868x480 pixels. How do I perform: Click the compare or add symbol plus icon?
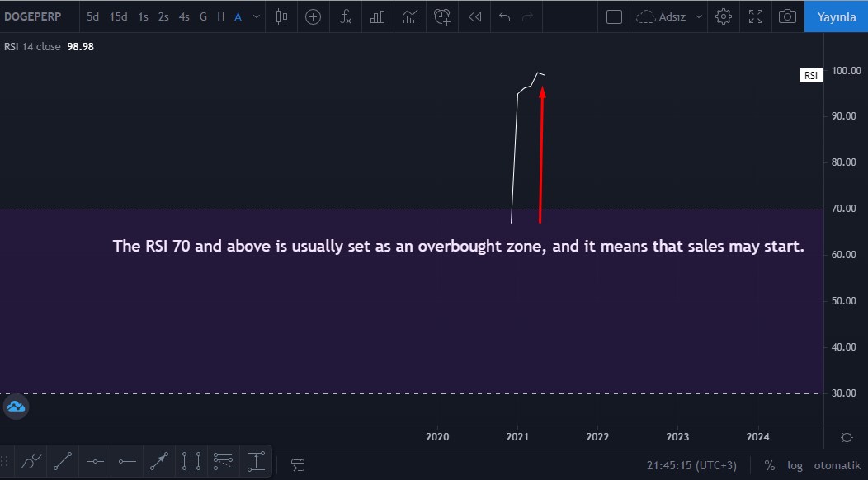pos(313,16)
